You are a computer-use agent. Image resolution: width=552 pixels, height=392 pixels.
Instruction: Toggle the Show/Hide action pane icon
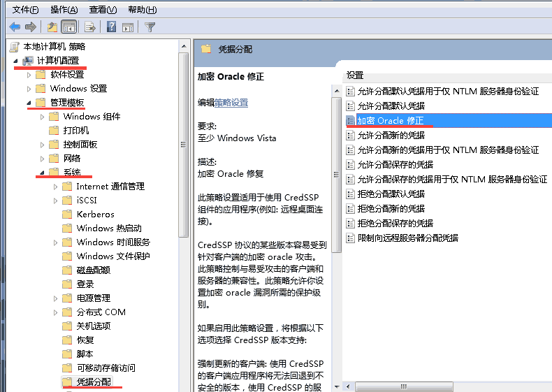128,27
